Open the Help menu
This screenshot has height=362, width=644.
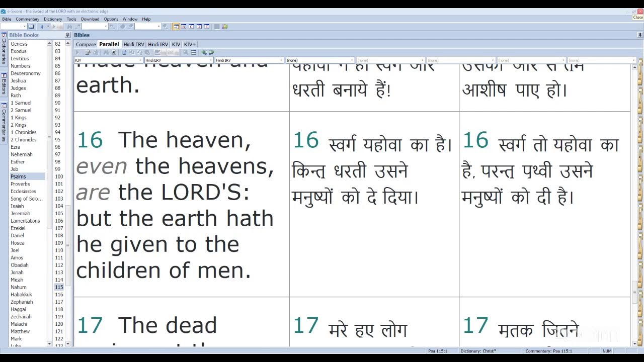pos(146,19)
